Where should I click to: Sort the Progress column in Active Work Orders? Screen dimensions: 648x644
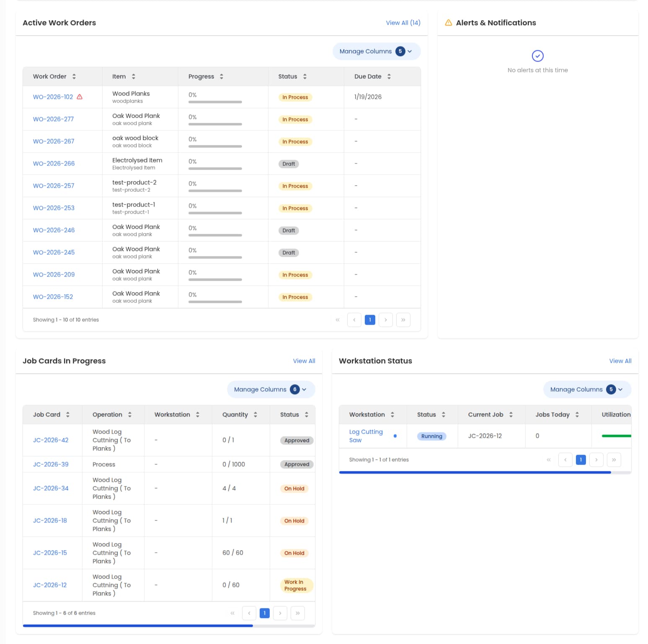tap(222, 76)
